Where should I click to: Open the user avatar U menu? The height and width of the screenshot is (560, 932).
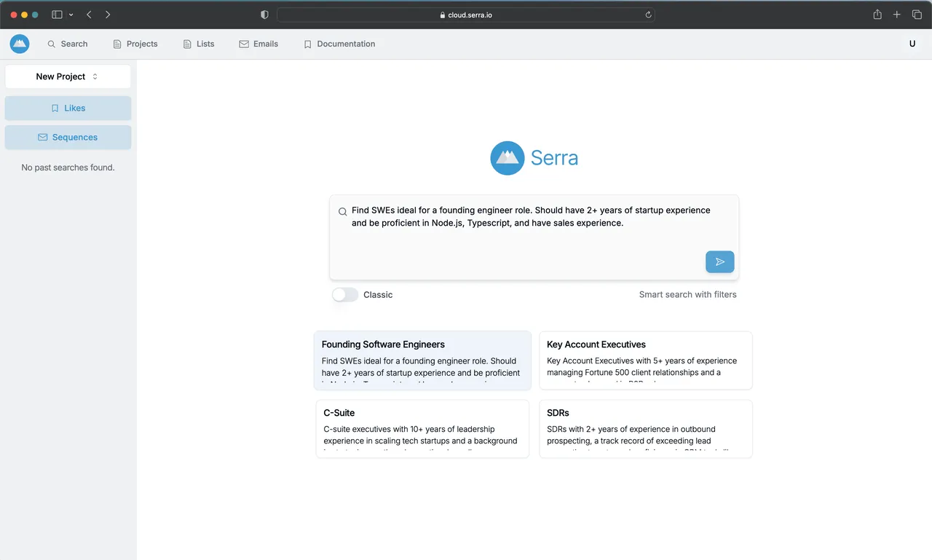click(x=912, y=44)
